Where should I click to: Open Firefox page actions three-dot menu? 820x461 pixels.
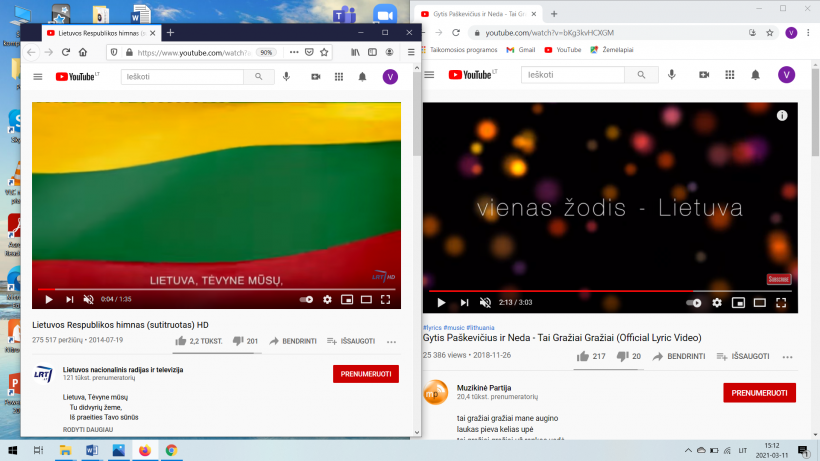[294, 52]
